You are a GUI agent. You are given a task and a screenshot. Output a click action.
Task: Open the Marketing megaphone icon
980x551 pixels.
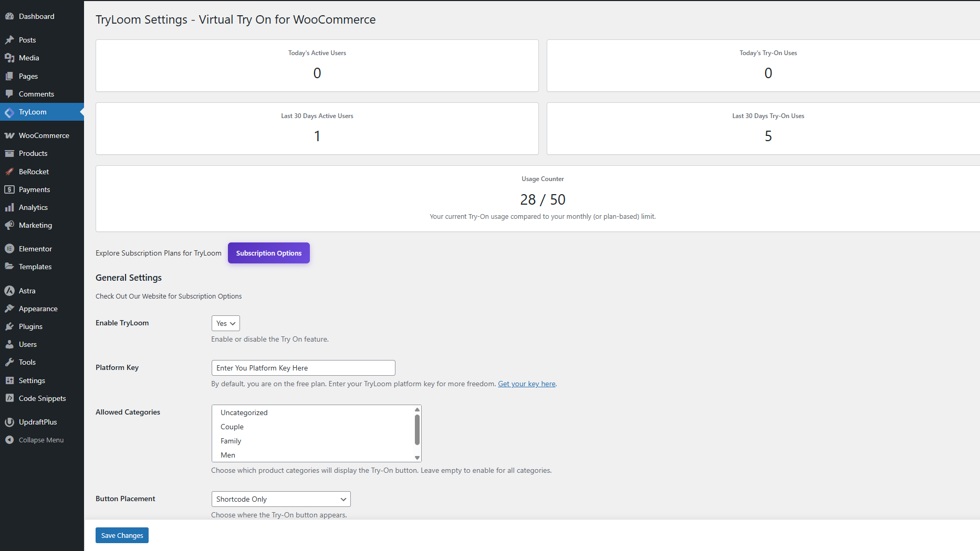point(9,225)
